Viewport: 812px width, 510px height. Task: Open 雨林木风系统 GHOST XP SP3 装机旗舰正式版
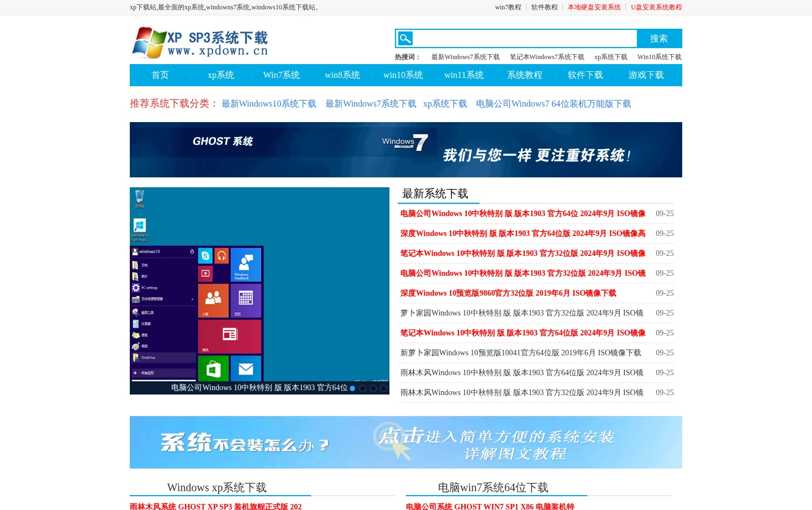(x=216, y=506)
